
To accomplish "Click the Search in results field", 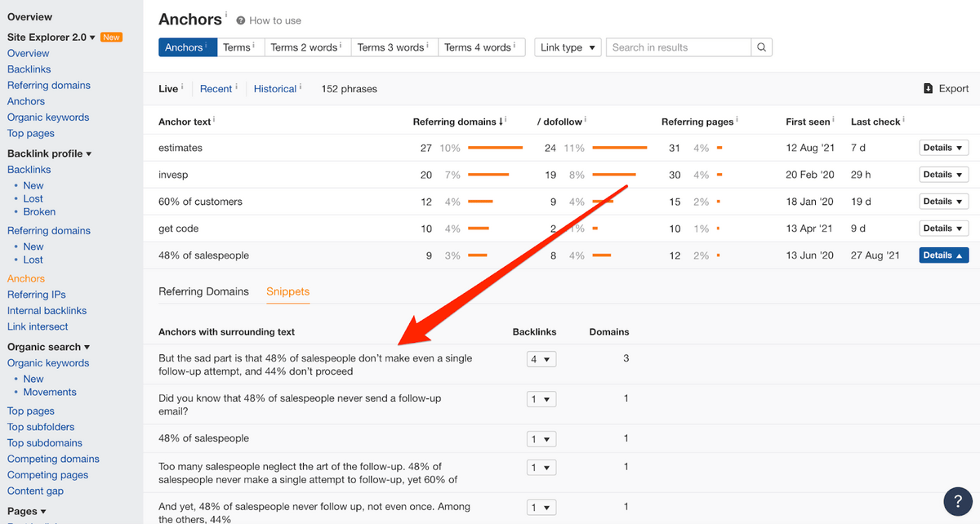I will (x=678, y=47).
